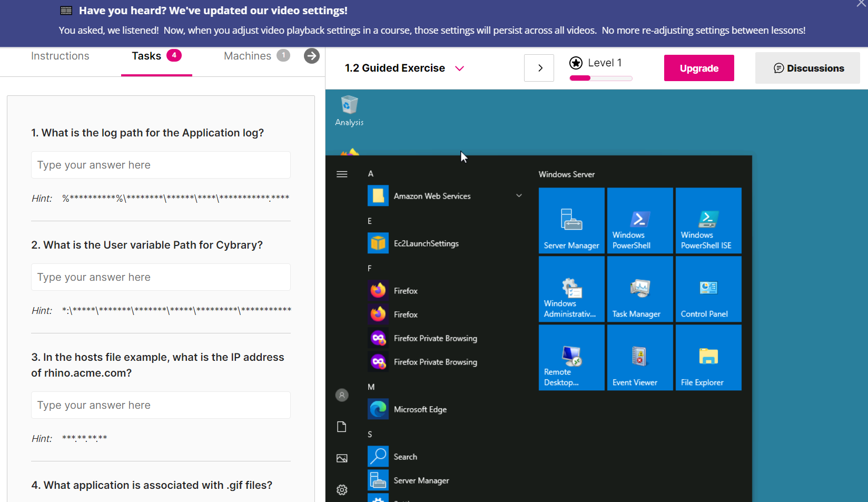This screenshot has width=868, height=502.
Task: Switch to the Instructions tab
Action: pyautogui.click(x=60, y=56)
